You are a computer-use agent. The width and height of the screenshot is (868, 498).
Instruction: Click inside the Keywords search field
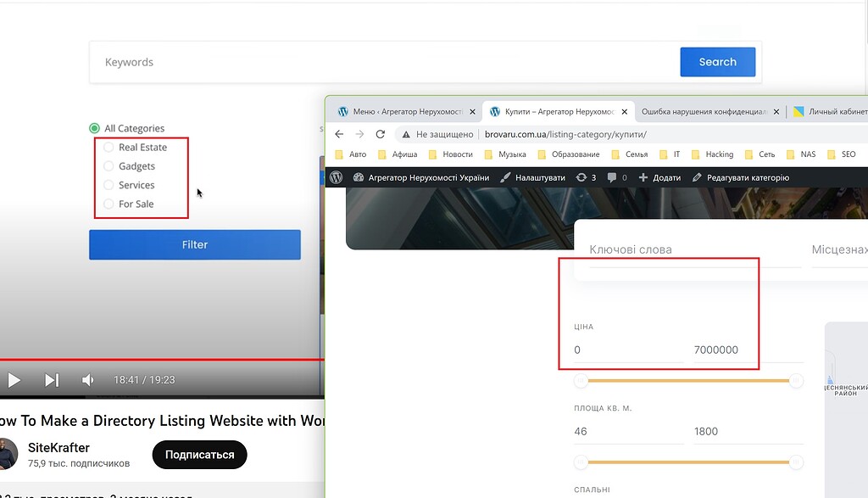[254, 61]
